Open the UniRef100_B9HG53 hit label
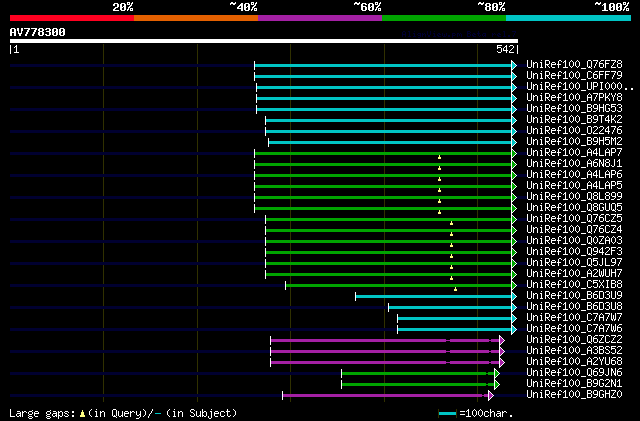This screenshot has height=421, width=640. 574,109
